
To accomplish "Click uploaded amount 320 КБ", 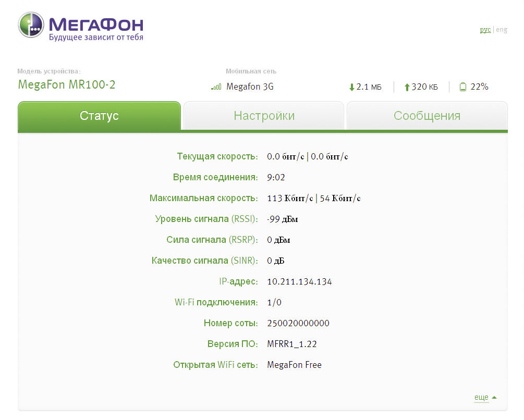I will (x=424, y=87).
